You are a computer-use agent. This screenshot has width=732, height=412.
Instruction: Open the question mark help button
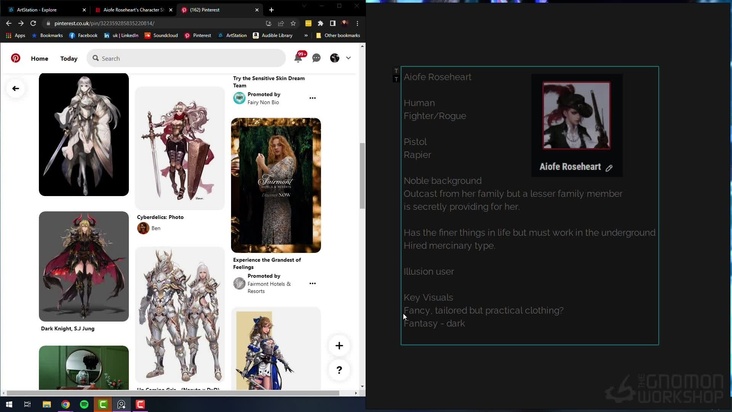click(x=339, y=370)
